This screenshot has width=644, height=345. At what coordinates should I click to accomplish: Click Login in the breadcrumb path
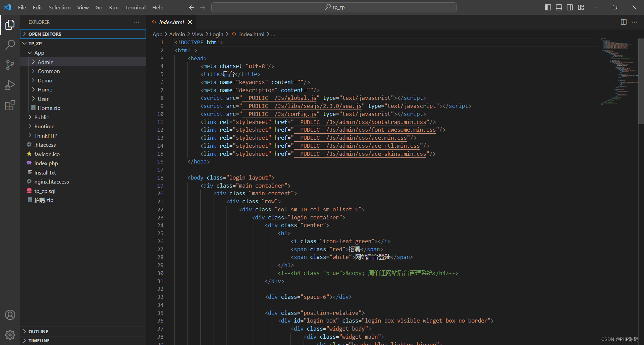point(217,34)
